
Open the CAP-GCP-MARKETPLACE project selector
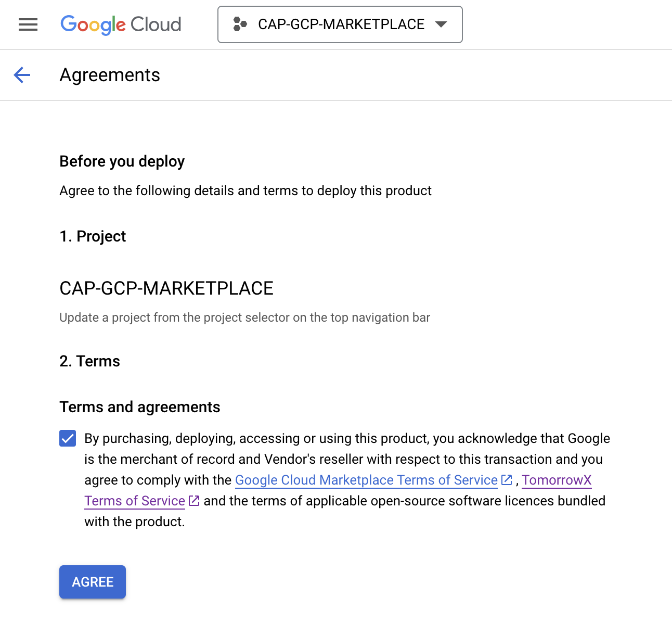341,24
